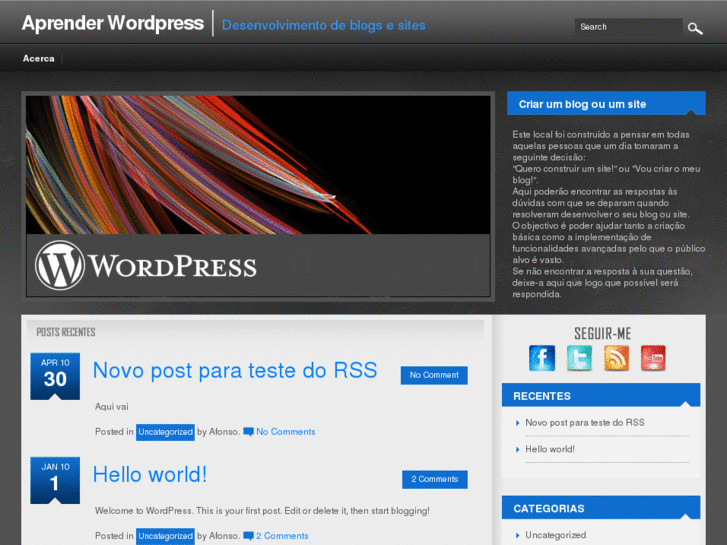727x545 pixels.
Task: Open the 'Hello world!' post title
Action: click(150, 475)
